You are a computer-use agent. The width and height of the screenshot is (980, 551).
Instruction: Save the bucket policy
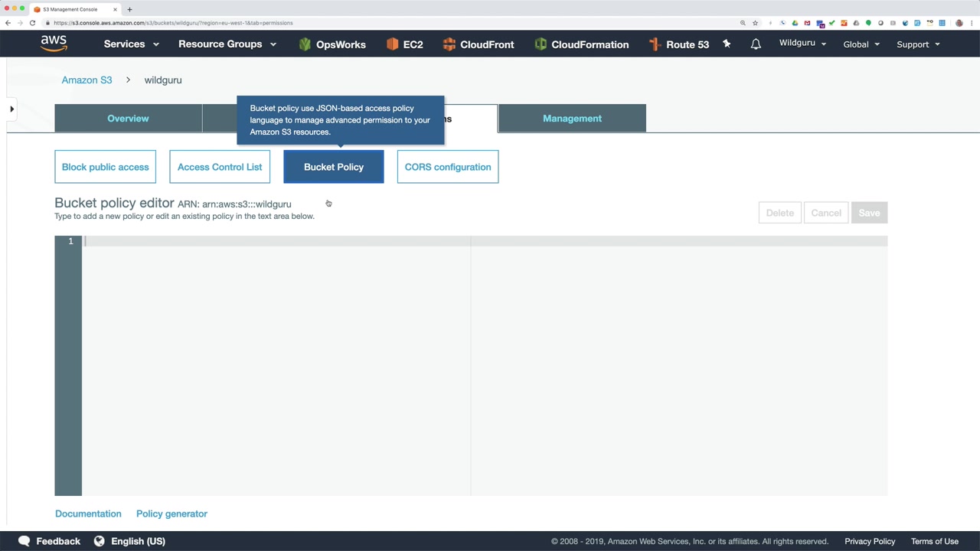click(x=869, y=213)
